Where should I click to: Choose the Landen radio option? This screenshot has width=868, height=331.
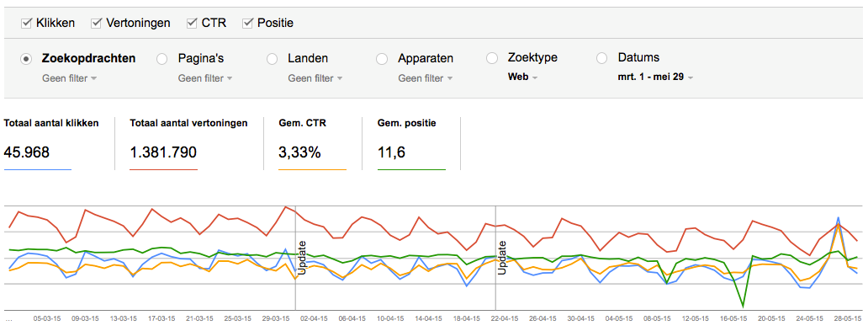coord(272,59)
